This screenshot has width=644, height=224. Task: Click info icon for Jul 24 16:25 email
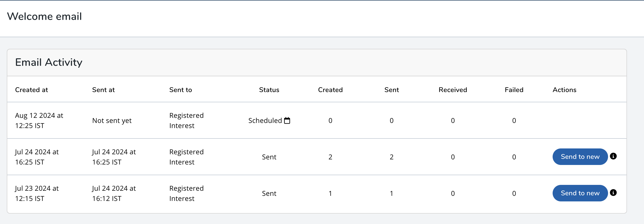point(613,156)
